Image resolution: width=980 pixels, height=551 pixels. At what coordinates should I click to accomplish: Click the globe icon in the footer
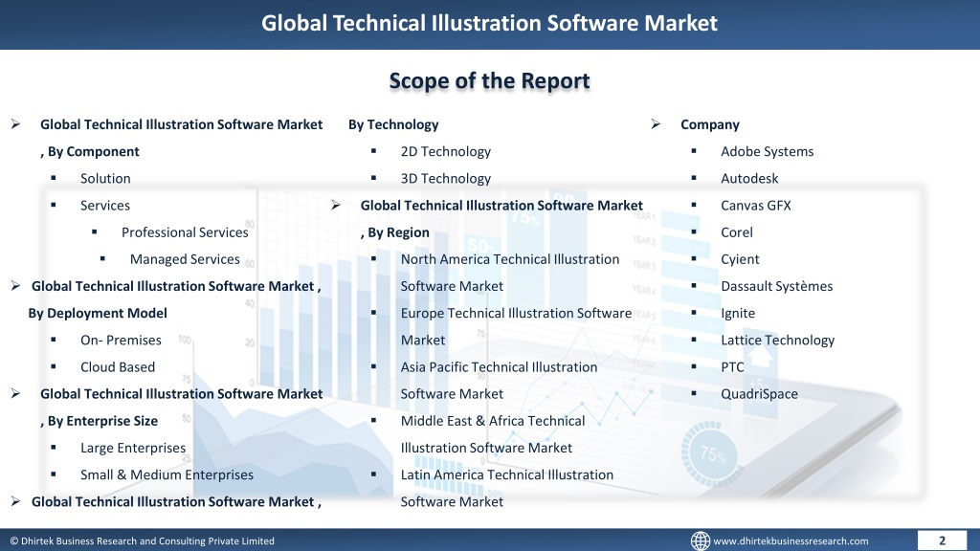point(700,540)
